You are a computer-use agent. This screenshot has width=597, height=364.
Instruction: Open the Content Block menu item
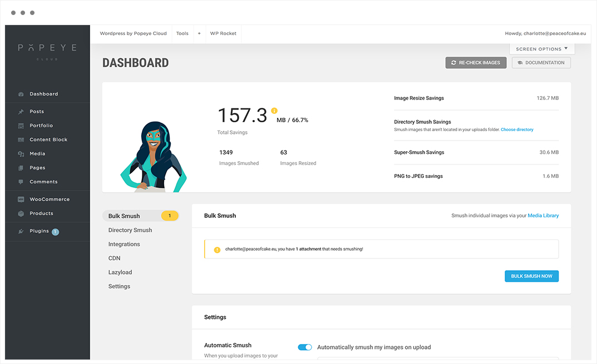click(48, 139)
